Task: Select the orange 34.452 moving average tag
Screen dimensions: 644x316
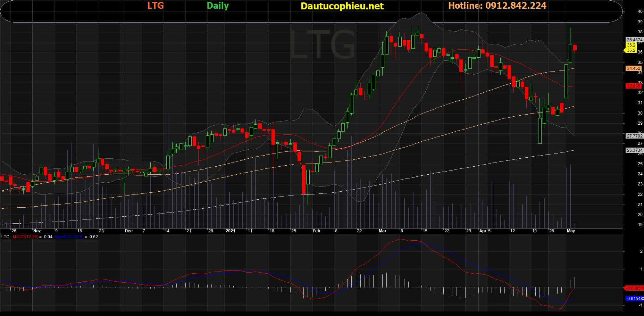Action: click(x=634, y=68)
